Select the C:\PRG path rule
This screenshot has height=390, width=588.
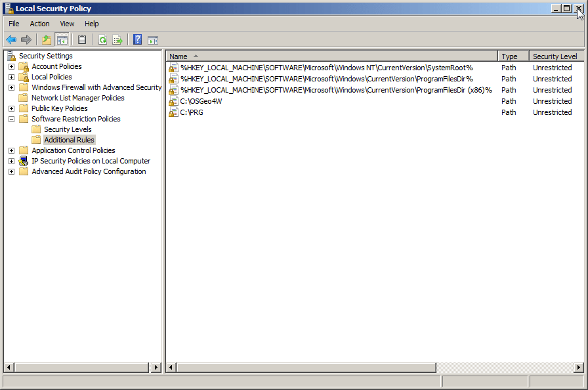pos(192,112)
